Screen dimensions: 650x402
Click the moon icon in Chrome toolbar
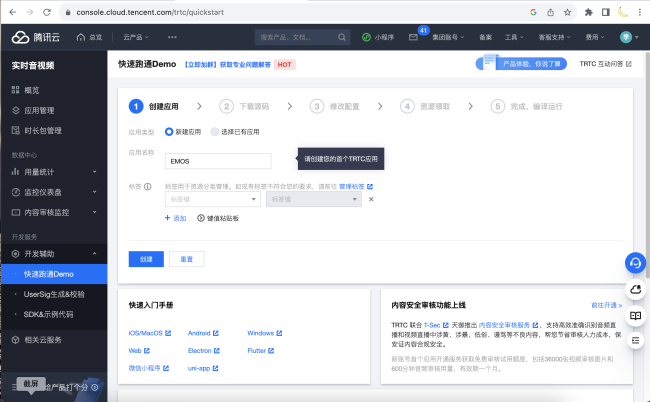(623, 12)
